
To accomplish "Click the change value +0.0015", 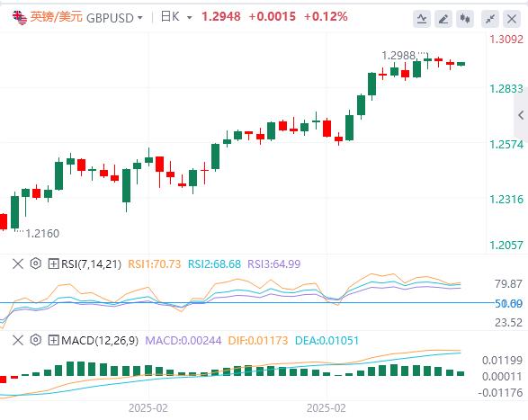I will pos(272,16).
